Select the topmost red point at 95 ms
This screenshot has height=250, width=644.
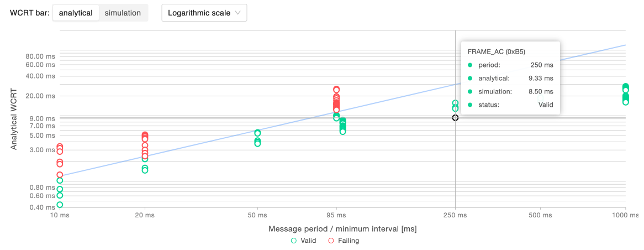click(336, 90)
